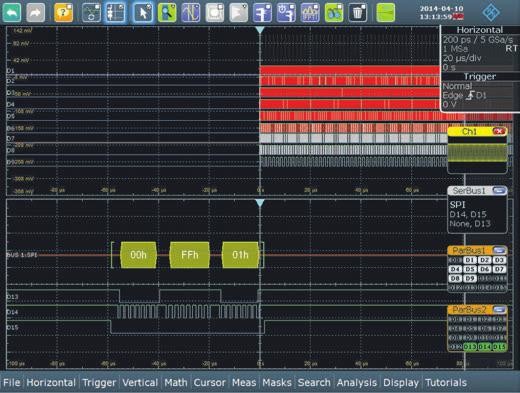Click the ParBus2 title label
520x393 pixels.
(x=468, y=310)
